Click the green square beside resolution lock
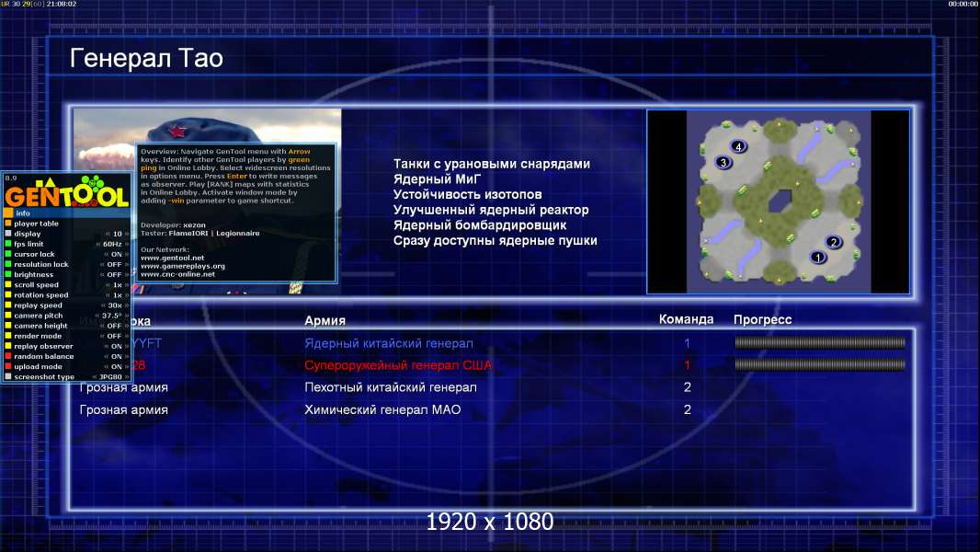This screenshot has width=980, height=552. (x=8, y=264)
